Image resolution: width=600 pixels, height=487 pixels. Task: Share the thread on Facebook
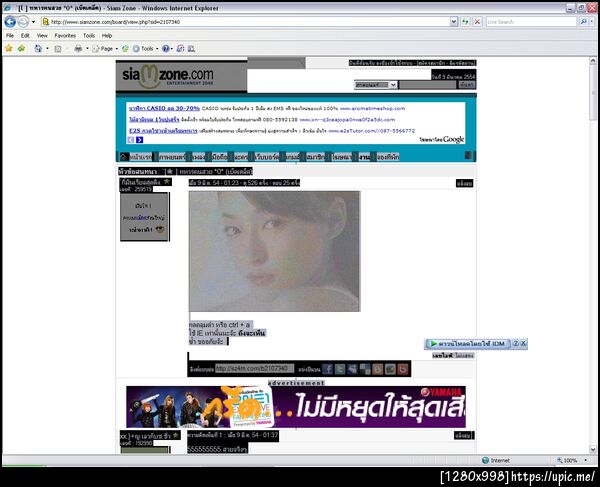[x=327, y=369]
